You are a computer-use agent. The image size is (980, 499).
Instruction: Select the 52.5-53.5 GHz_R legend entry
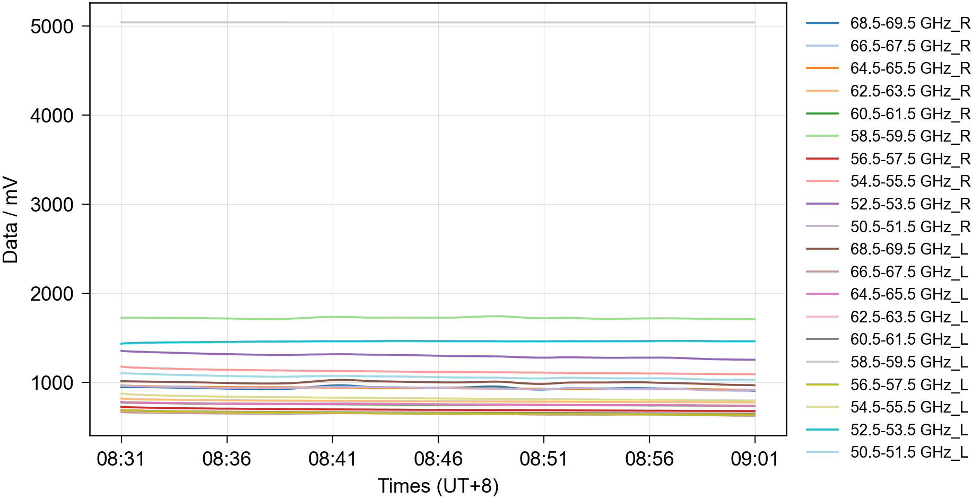click(x=909, y=204)
